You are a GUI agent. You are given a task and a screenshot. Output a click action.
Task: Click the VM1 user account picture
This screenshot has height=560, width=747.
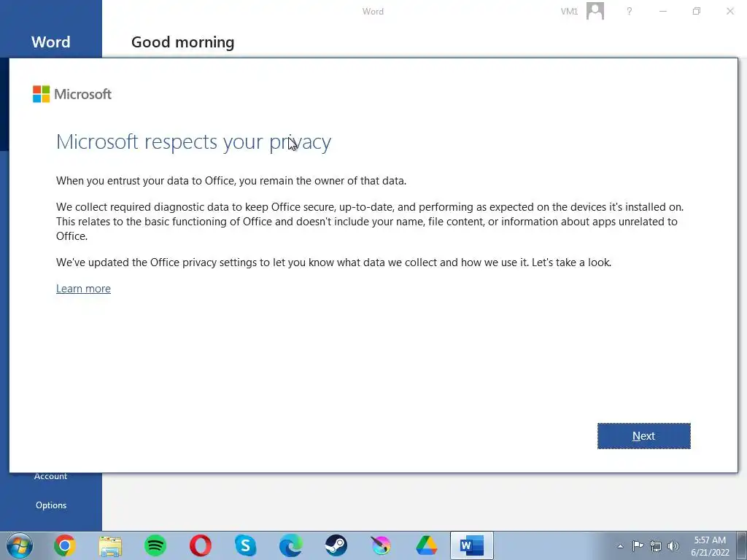[595, 11]
